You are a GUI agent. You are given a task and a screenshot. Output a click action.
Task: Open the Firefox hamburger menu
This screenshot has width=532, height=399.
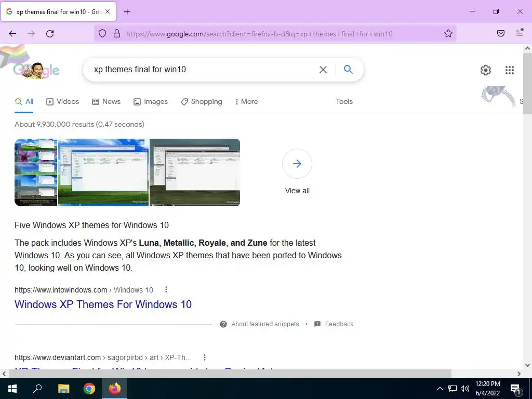point(520,33)
